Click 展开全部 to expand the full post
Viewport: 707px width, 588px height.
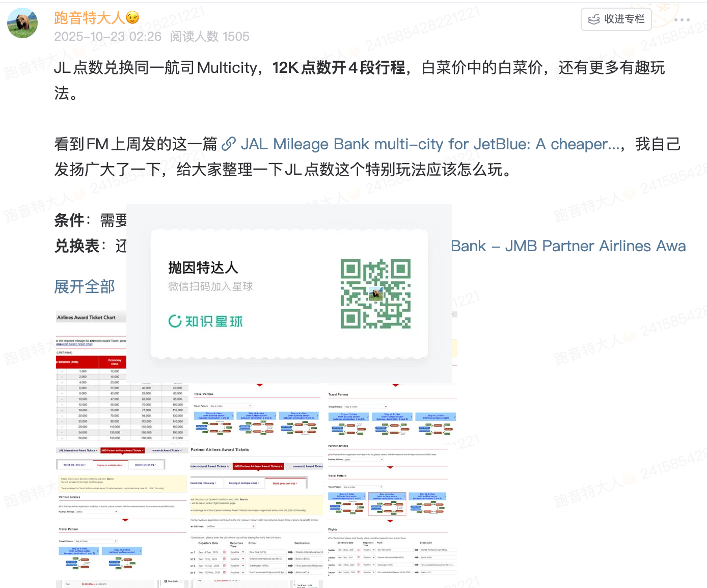pyautogui.click(x=84, y=286)
